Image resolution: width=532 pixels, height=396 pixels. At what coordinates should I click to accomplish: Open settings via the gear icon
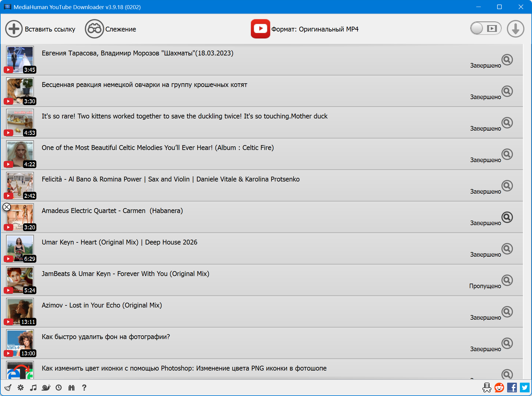(21, 388)
